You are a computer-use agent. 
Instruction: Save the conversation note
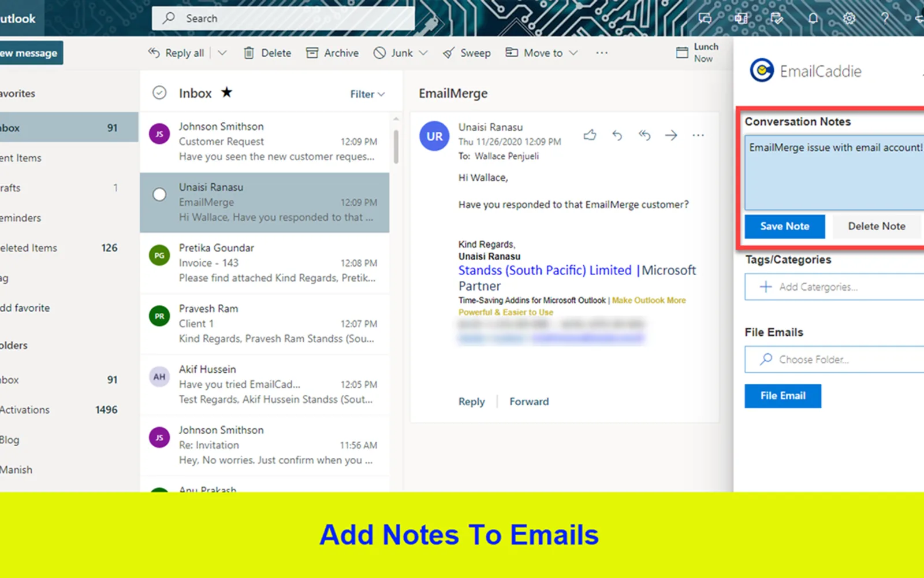tap(785, 227)
